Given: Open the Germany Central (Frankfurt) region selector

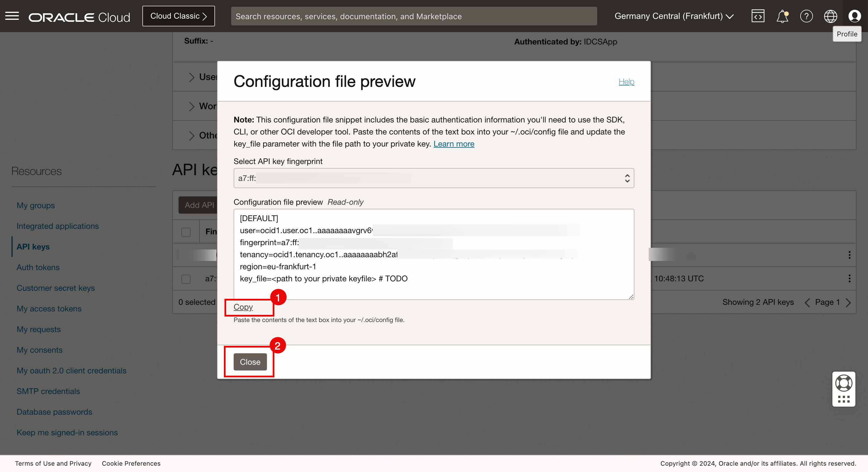Looking at the screenshot, I should point(674,16).
